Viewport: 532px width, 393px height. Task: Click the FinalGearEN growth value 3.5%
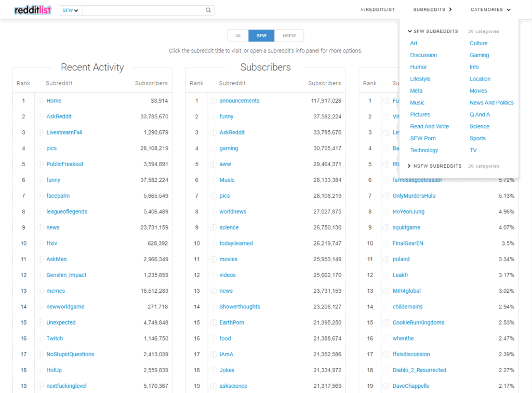click(x=508, y=243)
